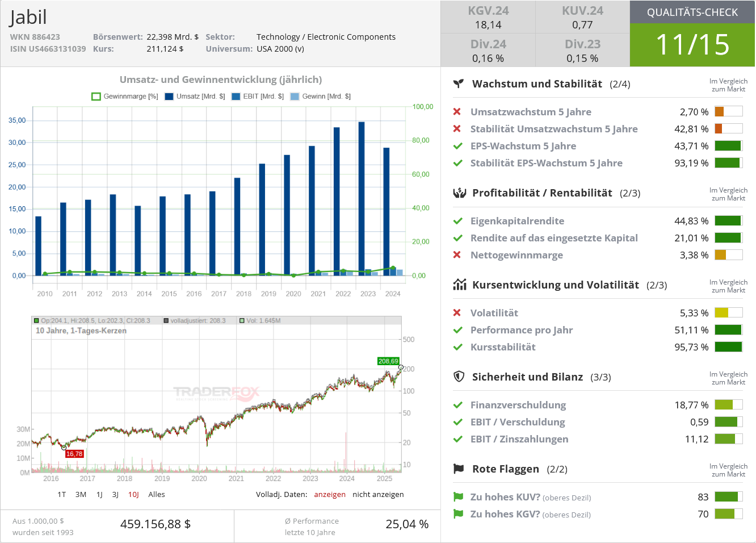This screenshot has height=543, width=756.
Task: Click the Finanzverschuldung market comparison bar
Action: [x=729, y=405]
